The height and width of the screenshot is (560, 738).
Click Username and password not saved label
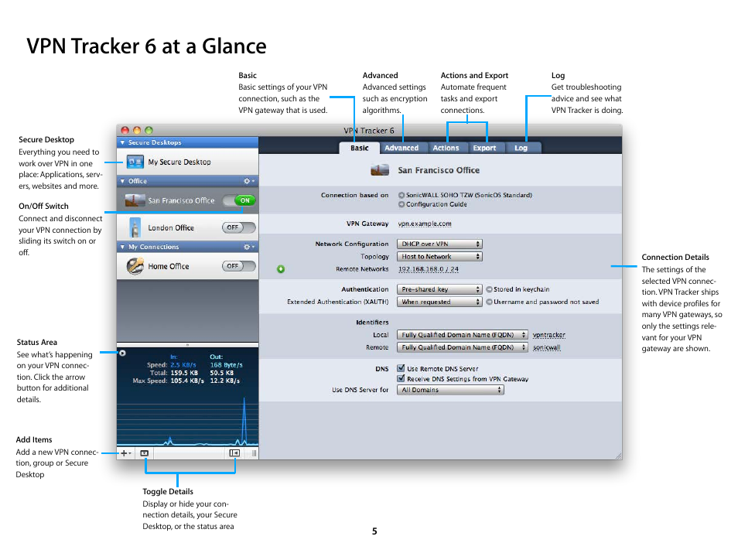pos(546,302)
